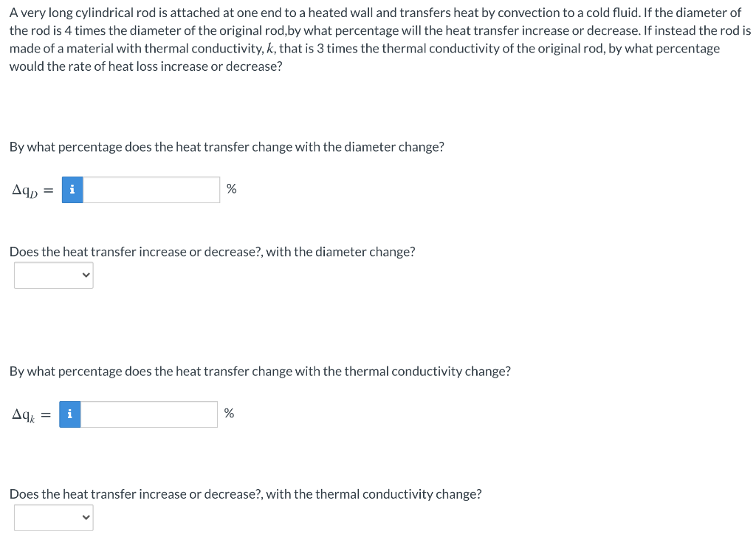The image size is (756, 540).
Task: Click question text about diameter change percentage
Action: pyautogui.click(x=227, y=147)
